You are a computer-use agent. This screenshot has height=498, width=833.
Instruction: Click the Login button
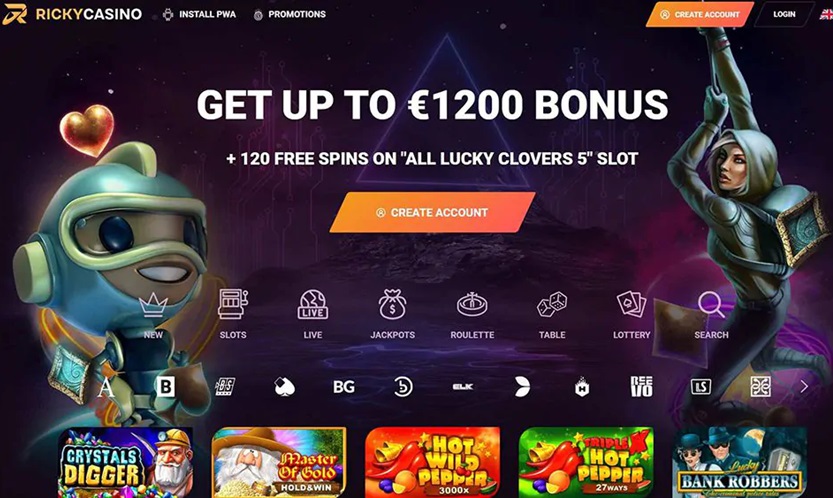coord(784,14)
